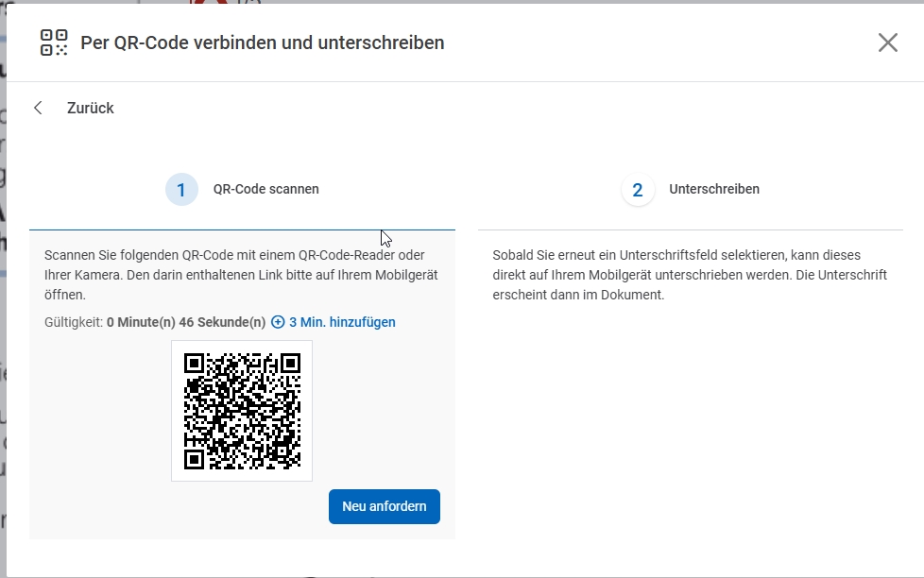Image resolution: width=924 pixels, height=578 pixels.
Task: Click the dialog title 'Per QR-Code verbinden und unterschreiben'
Action: 263,42
